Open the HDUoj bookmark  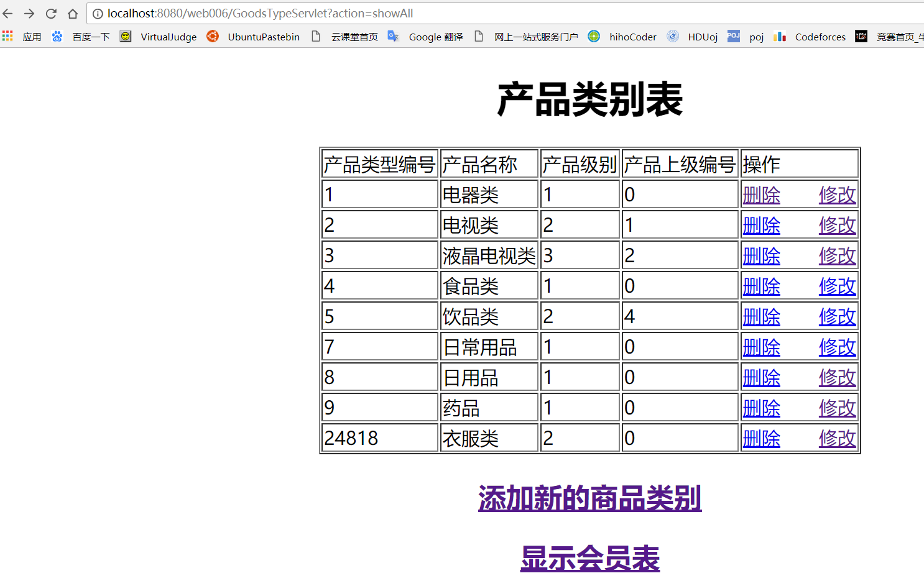pyautogui.click(x=692, y=37)
